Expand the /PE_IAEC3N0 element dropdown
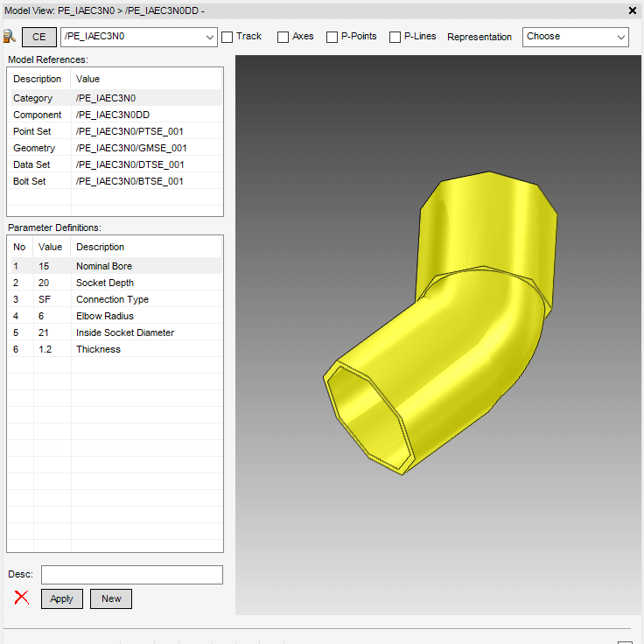The width and height of the screenshot is (644, 644). pyautogui.click(x=208, y=37)
